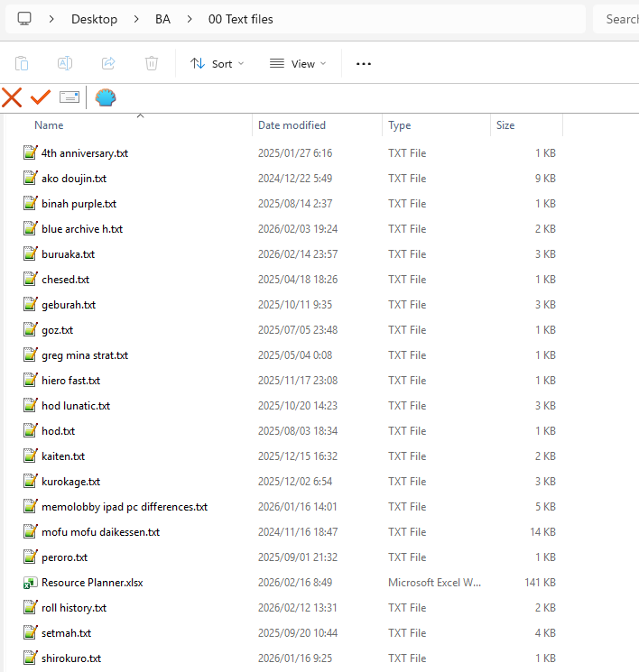Click the Rename toolbar icon
Screen dimensions: 639x672
pos(65,63)
